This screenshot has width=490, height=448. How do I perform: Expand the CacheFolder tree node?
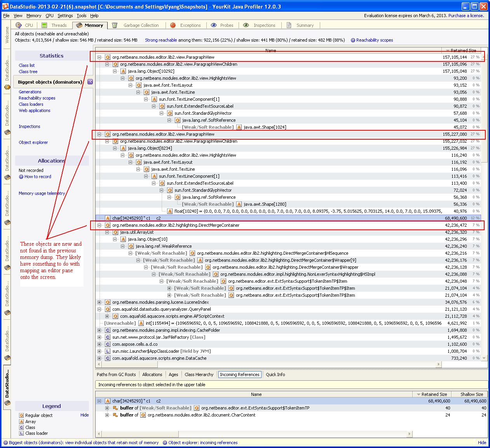click(99, 330)
